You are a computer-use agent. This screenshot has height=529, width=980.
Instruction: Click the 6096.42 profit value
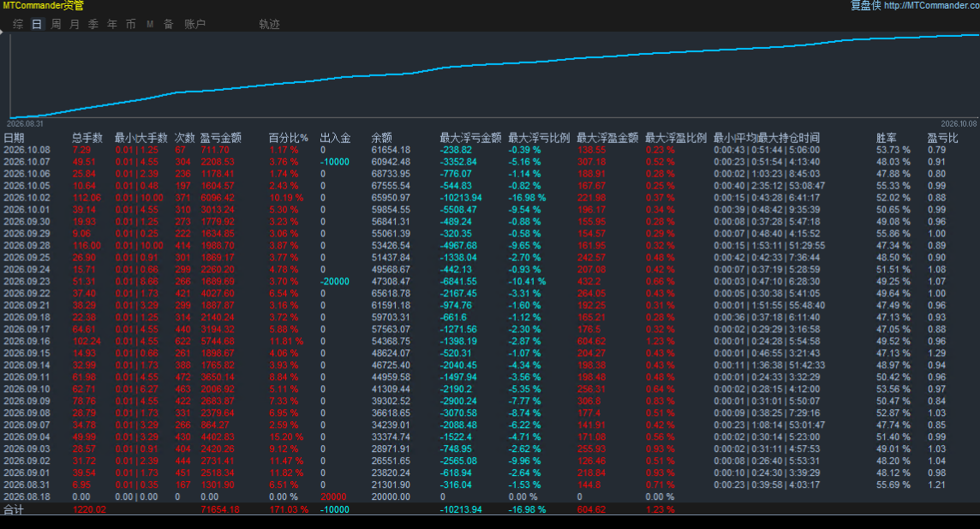click(218, 198)
